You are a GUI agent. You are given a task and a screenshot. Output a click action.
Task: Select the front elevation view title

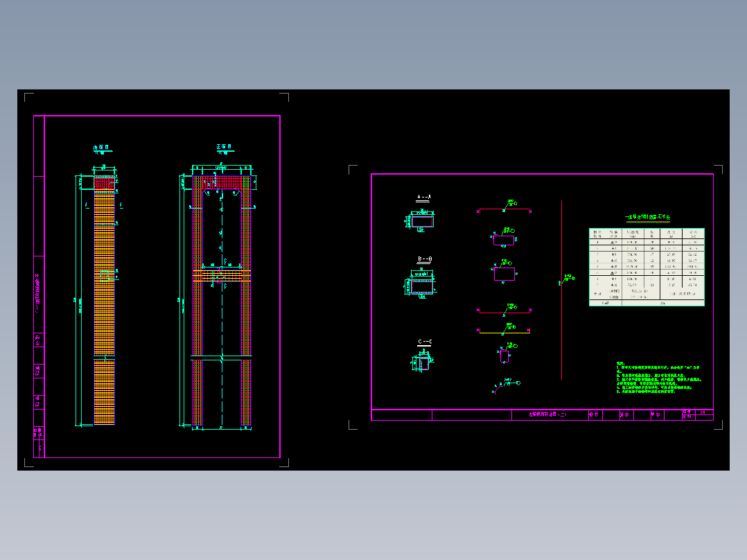[x=224, y=147]
